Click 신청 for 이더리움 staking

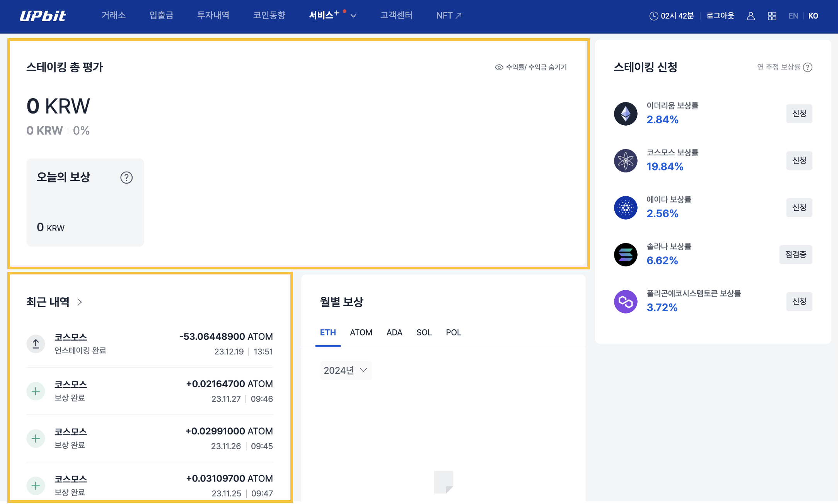coord(799,114)
